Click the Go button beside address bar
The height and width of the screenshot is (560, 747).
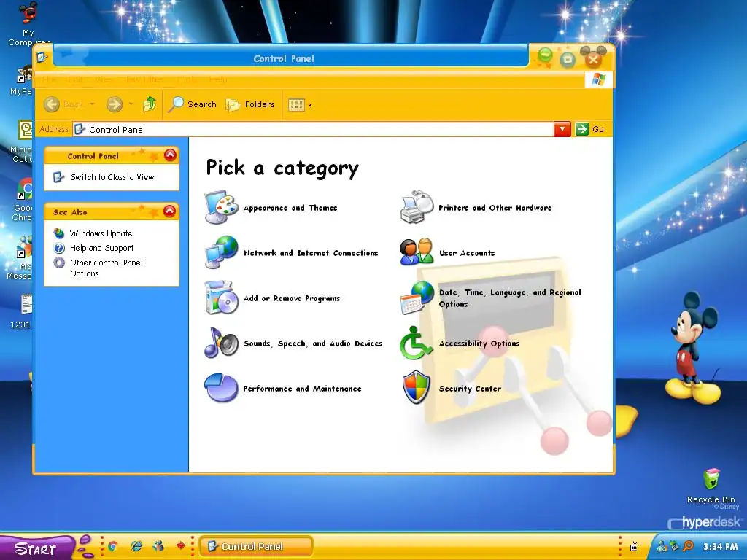[589, 129]
